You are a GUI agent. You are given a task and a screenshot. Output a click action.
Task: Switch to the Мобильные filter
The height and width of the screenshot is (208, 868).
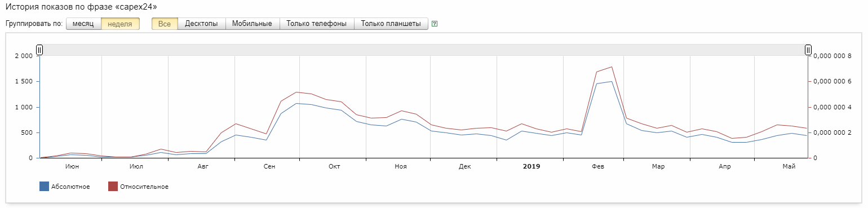tap(253, 24)
